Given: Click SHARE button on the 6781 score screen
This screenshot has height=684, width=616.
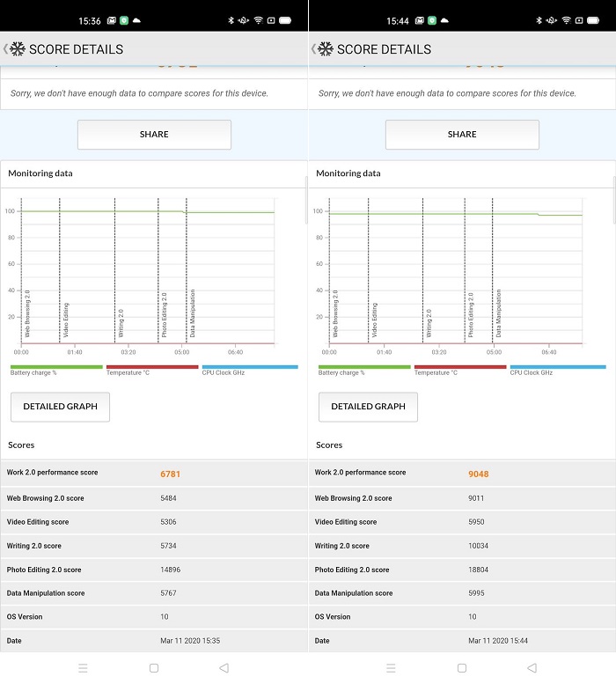Looking at the screenshot, I should (154, 135).
